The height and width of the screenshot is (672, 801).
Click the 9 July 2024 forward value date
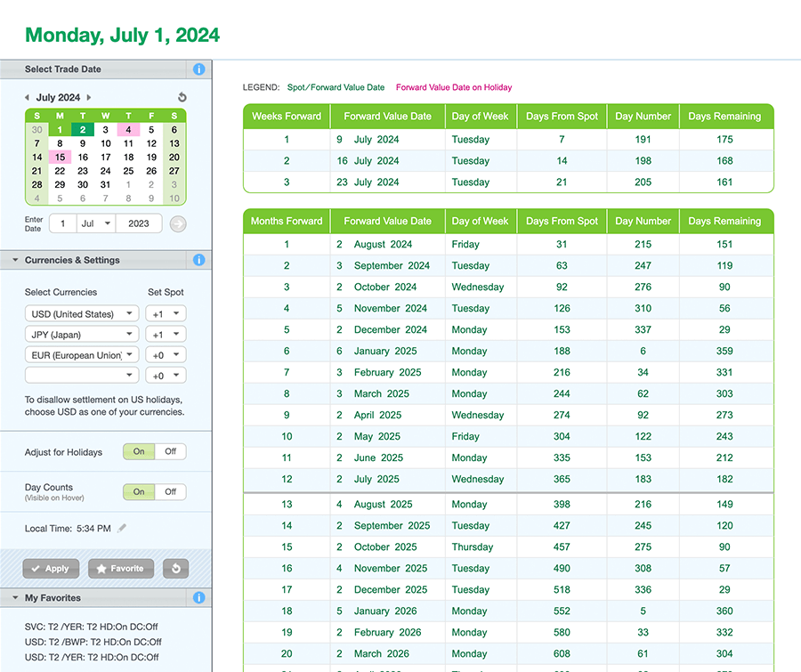coord(368,140)
